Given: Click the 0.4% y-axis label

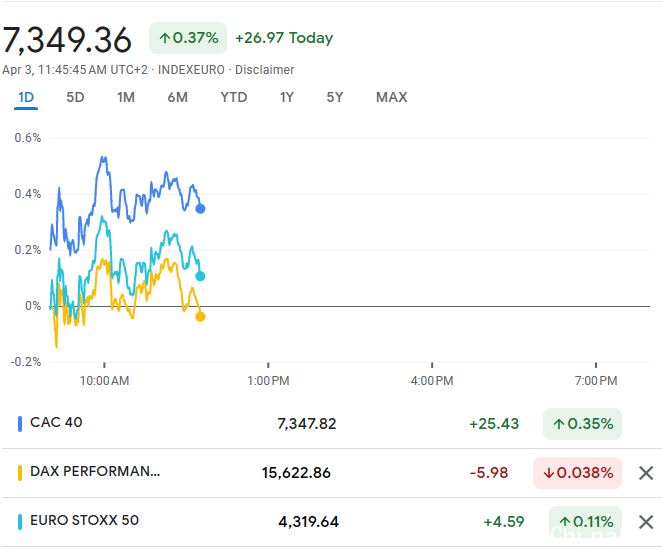Looking at the screenshot, I should (x=28, y=194).
